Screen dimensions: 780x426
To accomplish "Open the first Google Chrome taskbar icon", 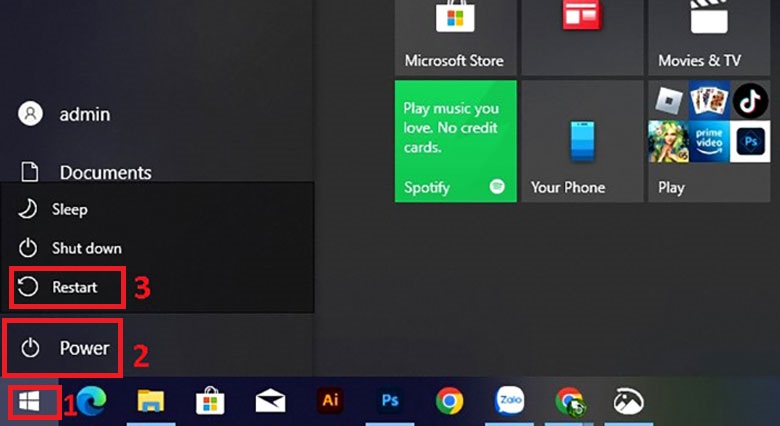I will pyautogui.click(x=449, y=402).
